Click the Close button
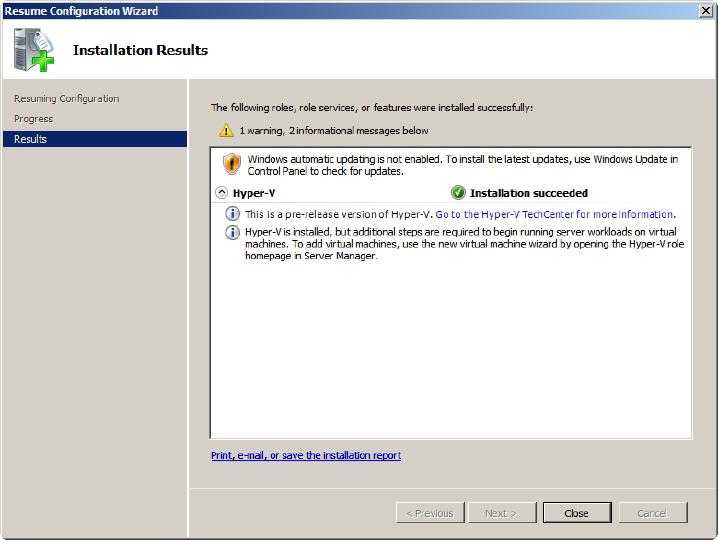The height and width of the screenshot is (540, 718). [x=577, y=513]
